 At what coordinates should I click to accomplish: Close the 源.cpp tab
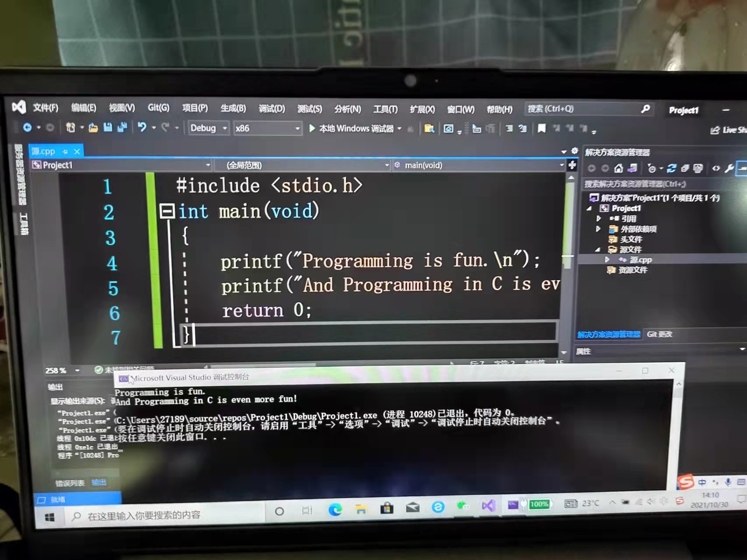click(77, 151)
